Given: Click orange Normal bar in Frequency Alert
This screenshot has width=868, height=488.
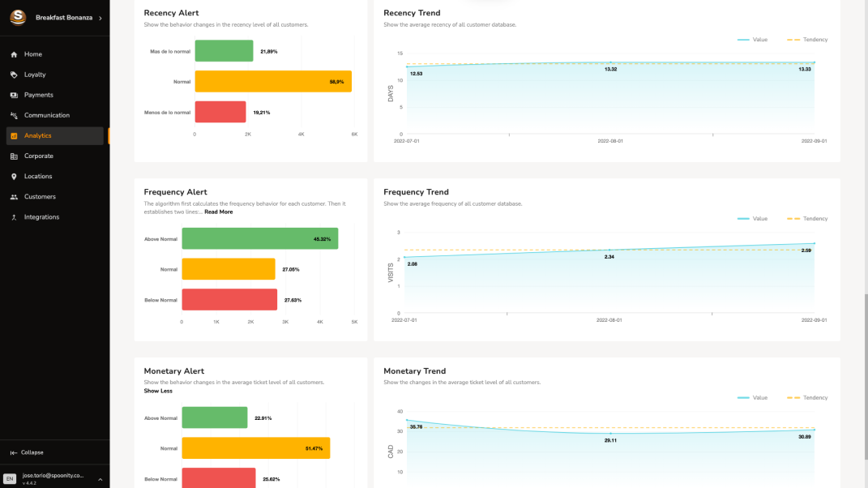Looking at the screenshot, I should point(228,269).
